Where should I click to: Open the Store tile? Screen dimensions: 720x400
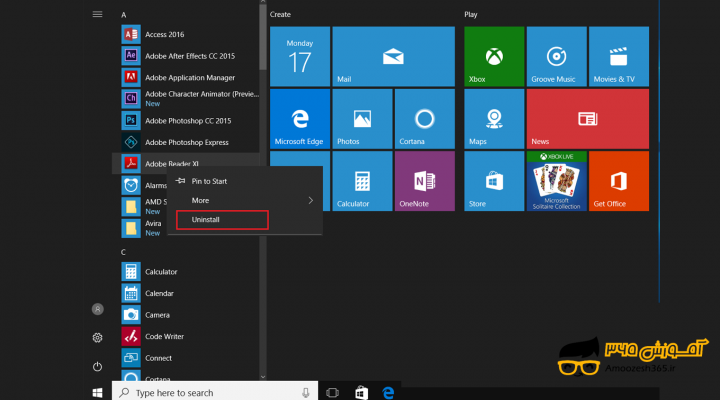[x=494, y=181]
